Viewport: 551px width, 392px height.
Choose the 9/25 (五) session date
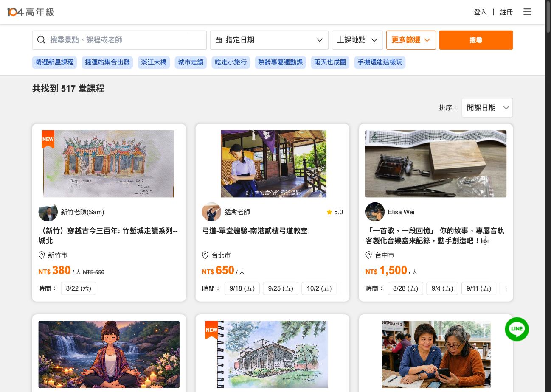[x=281, y=288]
